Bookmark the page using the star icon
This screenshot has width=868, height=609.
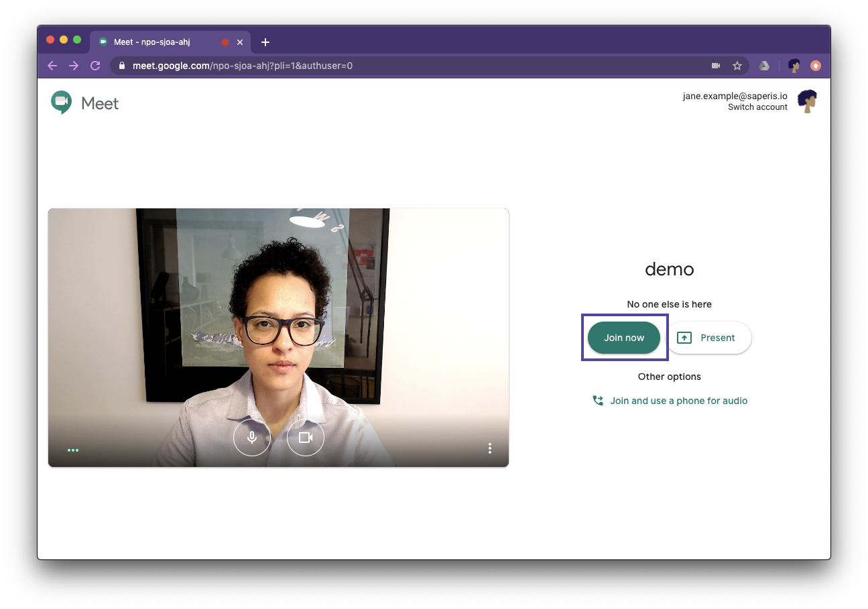(737, 66)
